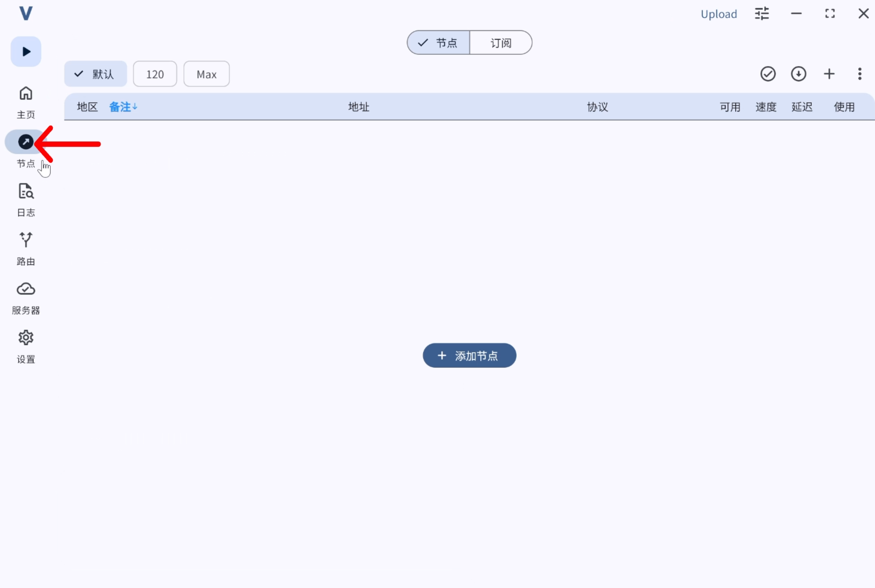
Task: Sort by the 可用 column header
Action: 730,107
